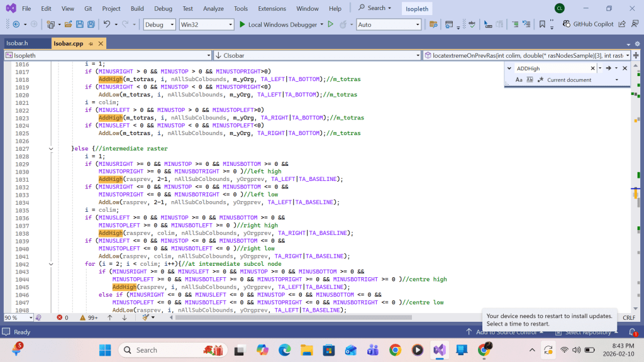Image resolution: width=644 pixels, height=362 pixels.
Task: Open the Build menu
Action: pyautogui.click(x=137, y=8)
